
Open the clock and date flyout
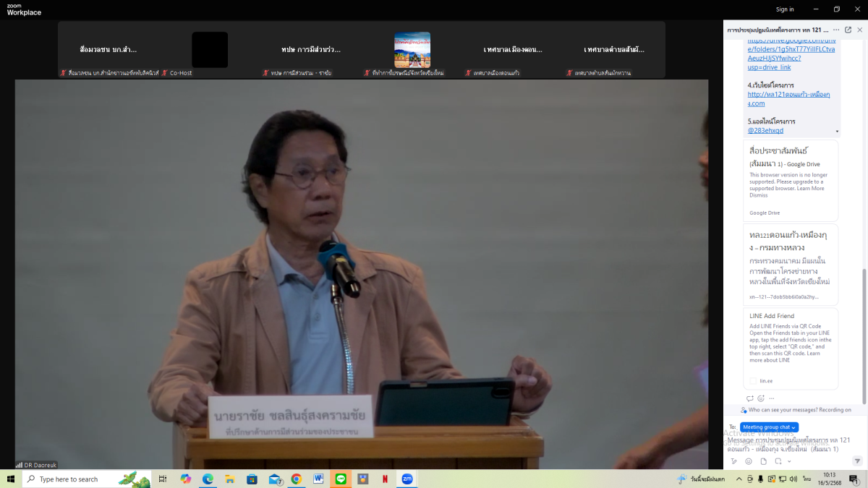[x=829, y=479]
